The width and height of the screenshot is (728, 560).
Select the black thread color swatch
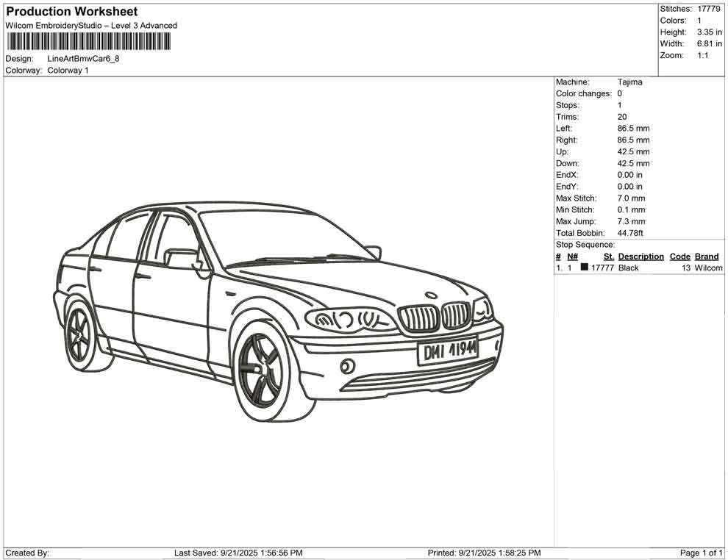(584, 267)
